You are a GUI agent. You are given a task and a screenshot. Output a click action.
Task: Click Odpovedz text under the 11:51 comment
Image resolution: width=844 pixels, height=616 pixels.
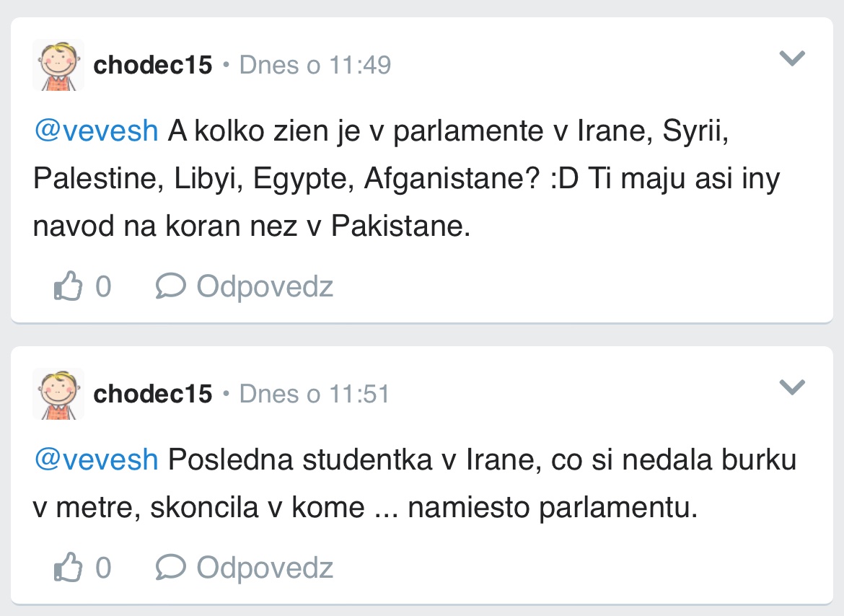[265, 568]
